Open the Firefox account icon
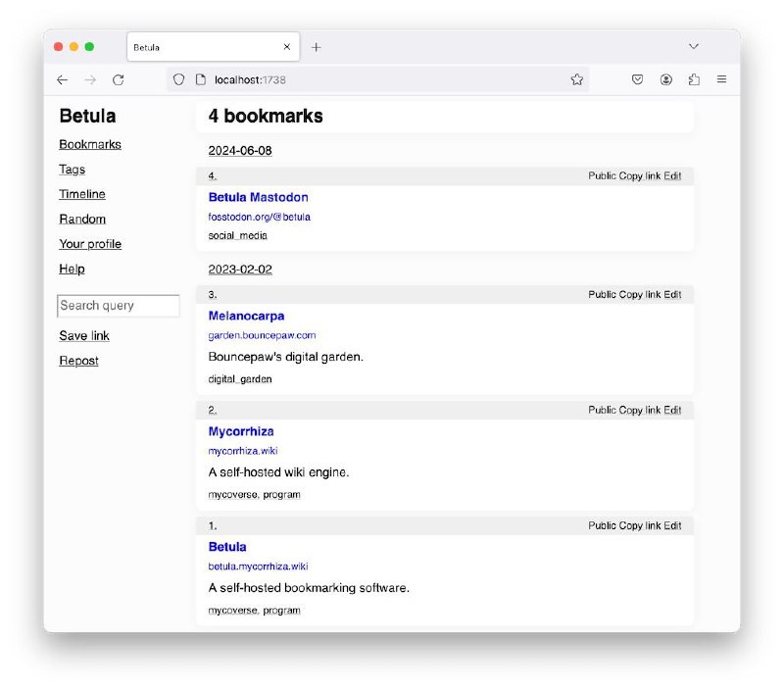Image resolution: width=784 pixels, height=690 pixels. (x=666, y=79)
